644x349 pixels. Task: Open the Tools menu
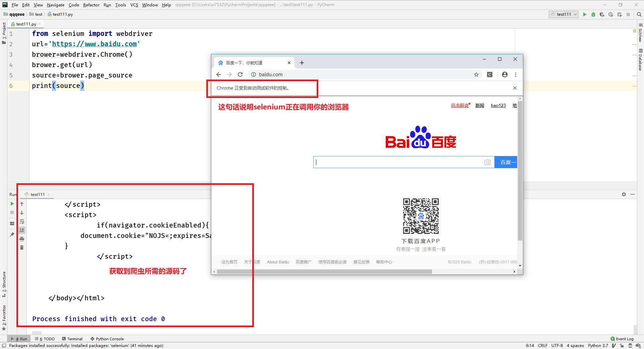[120, 5]
